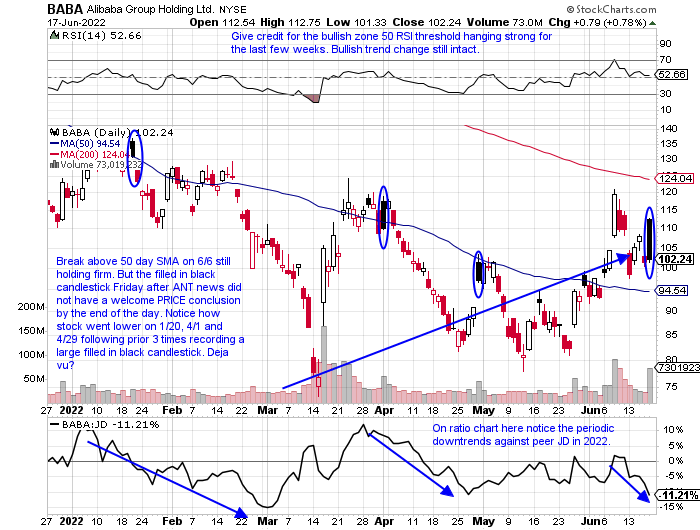This screenshot has height=530, width=700.
Task: Click the RSI(14) indicator legend icon
Action: pos(54,35)
